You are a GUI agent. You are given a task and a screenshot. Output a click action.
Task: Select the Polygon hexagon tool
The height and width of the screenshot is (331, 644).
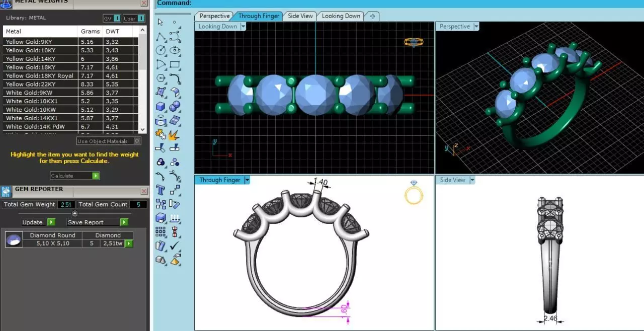coord(160,78)
